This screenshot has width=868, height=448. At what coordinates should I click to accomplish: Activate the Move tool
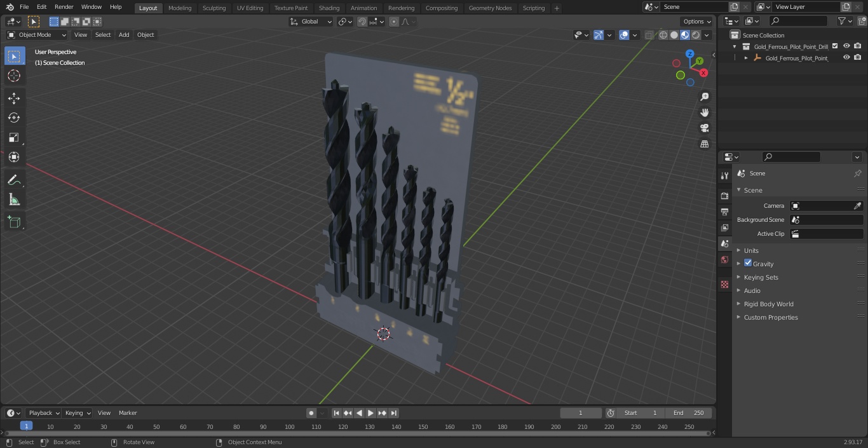pos(14,98)
